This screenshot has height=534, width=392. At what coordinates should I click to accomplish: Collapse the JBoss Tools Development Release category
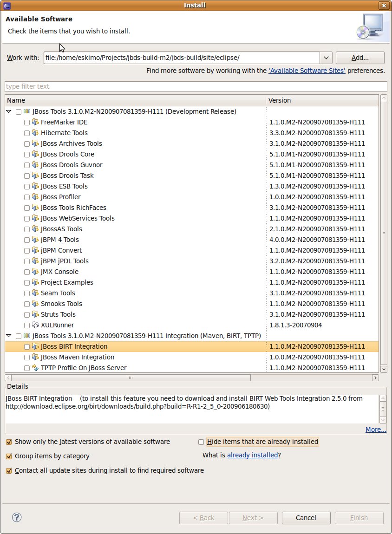point(9,111)
